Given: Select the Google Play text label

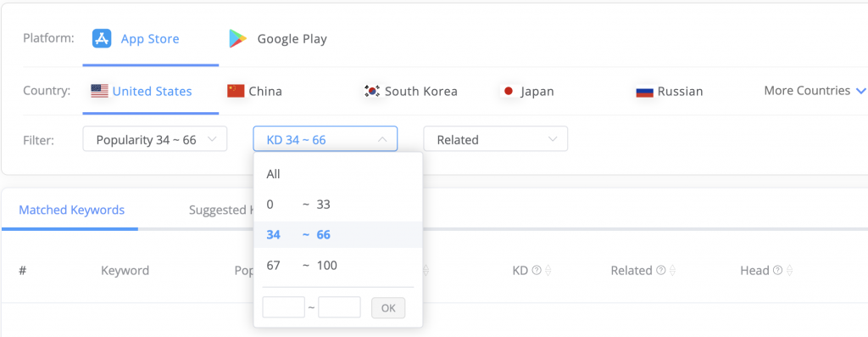Looking at the screenshot, I should (292, 39).
